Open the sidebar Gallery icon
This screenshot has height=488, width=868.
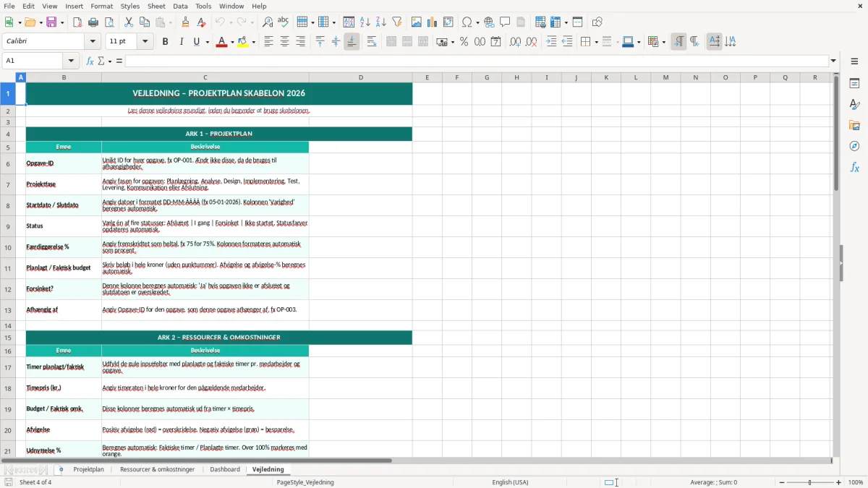pyautogui.click(x=854, y=126)
